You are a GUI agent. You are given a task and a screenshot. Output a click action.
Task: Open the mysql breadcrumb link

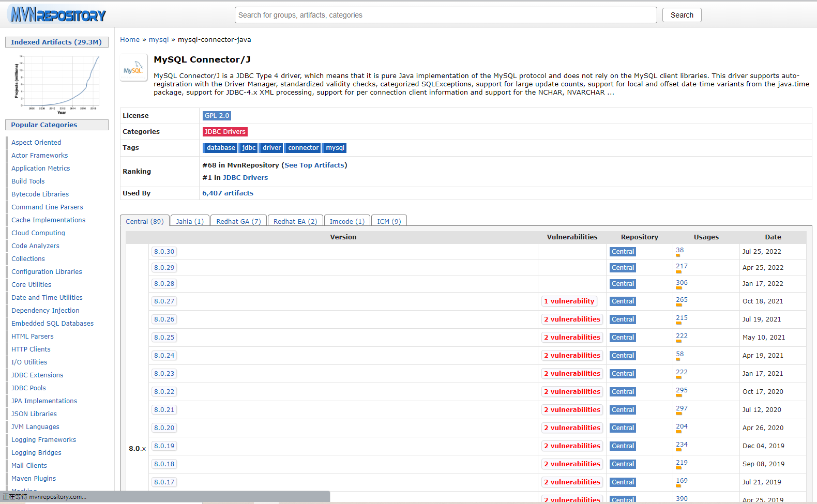159,39
